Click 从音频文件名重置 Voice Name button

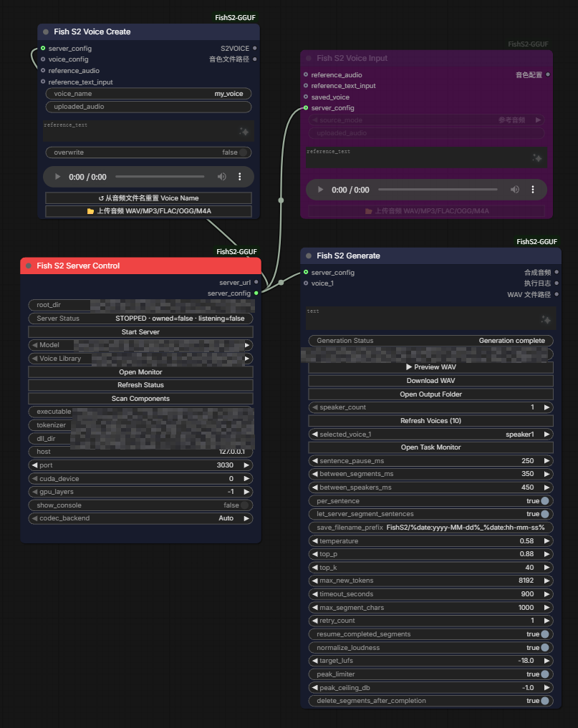tap(149, 198)
